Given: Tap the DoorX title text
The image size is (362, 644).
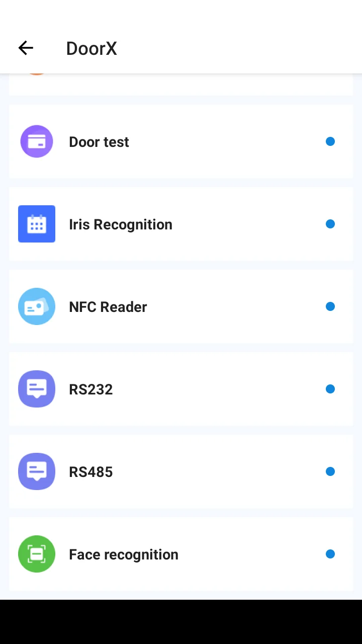Looking at the screenshot, I should tap(92, 48).
